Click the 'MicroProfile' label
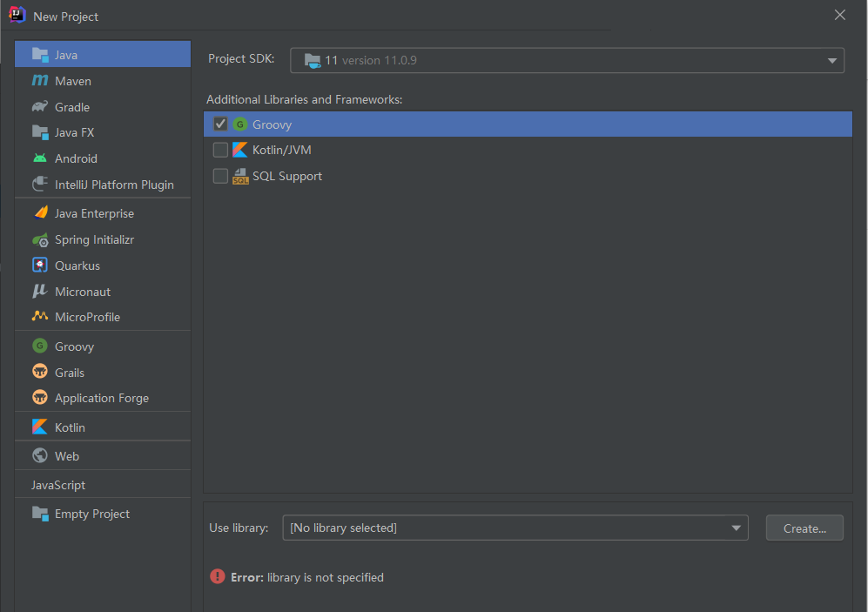This screenshot has width=868, height=612. pos(87,317)
